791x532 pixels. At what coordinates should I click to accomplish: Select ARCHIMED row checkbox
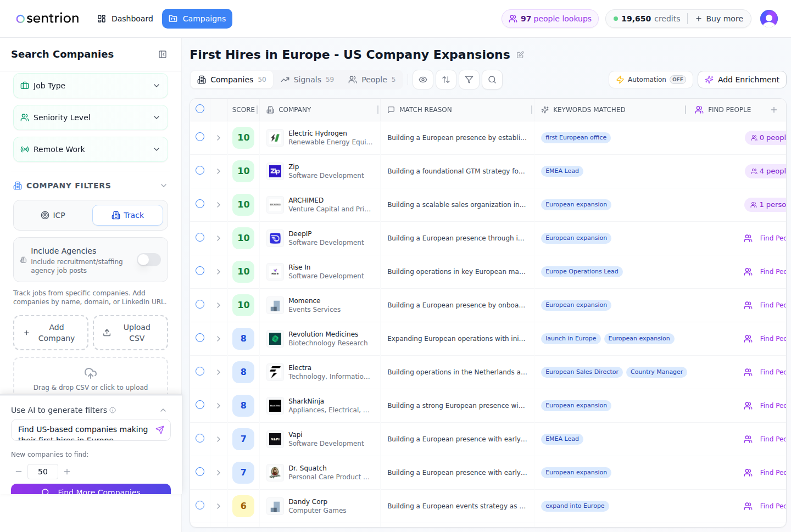200,204
